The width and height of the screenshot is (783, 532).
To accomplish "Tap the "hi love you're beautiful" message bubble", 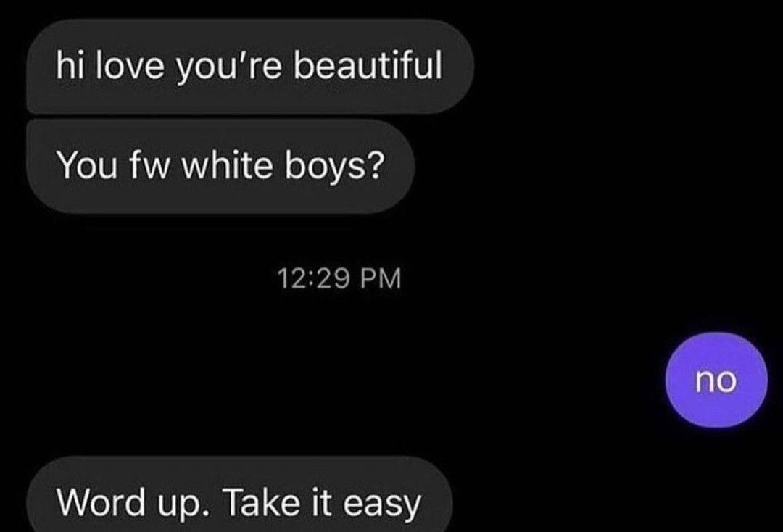I will pos(249,67).
